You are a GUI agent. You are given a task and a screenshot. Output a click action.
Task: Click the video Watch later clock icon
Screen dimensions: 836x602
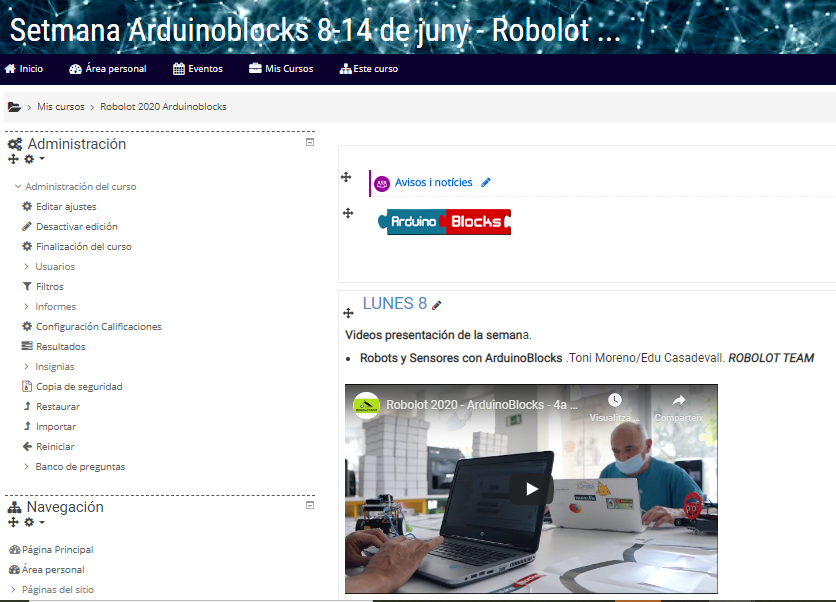coord(614,400)
